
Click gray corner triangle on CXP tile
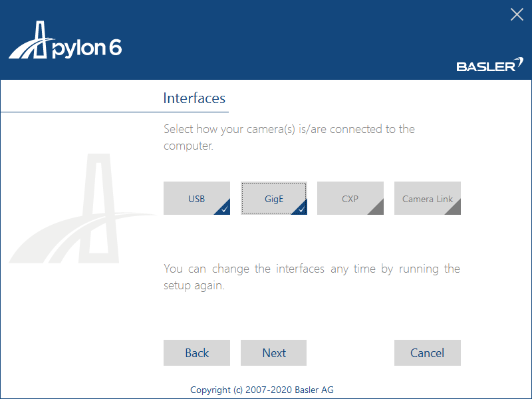(x=378, y=209)
